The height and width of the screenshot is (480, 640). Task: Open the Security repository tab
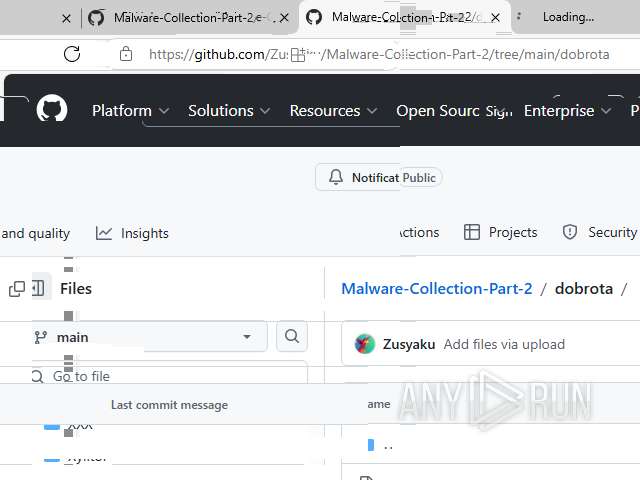pos(600,232)
